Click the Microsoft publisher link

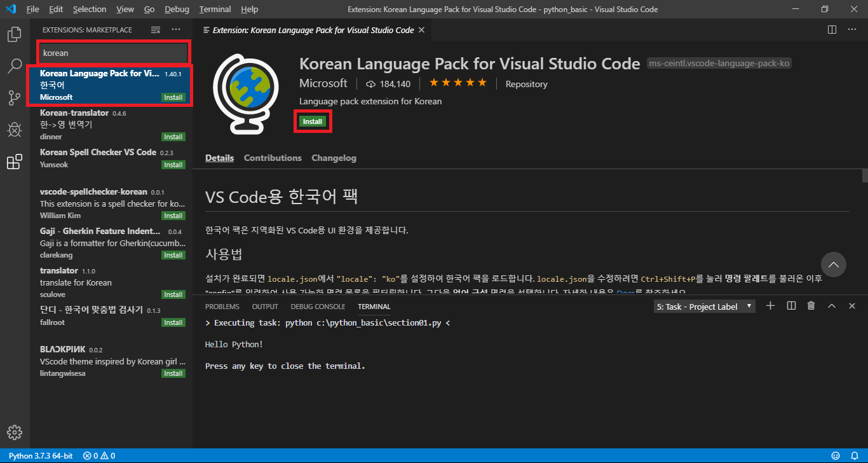click(323, 83)
